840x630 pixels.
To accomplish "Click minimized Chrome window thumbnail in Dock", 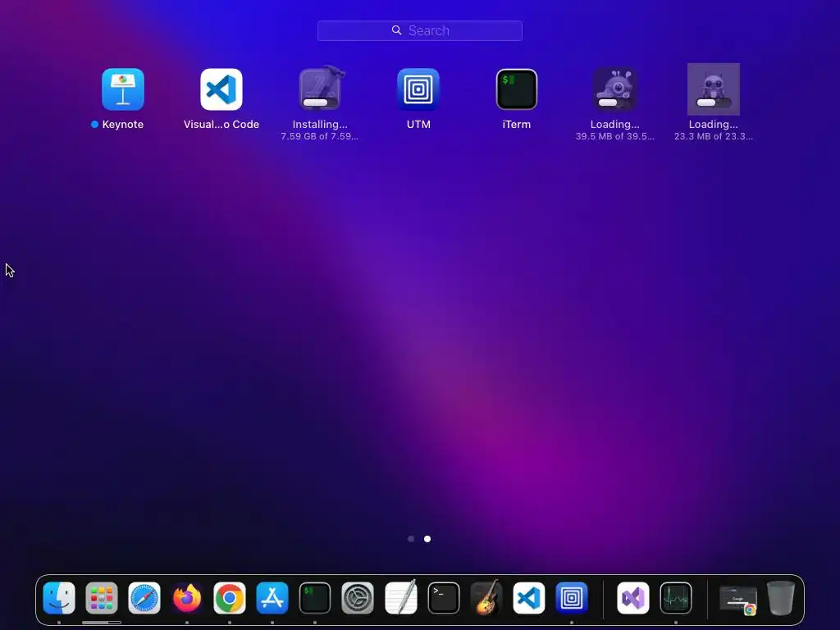I will [738, 599].
